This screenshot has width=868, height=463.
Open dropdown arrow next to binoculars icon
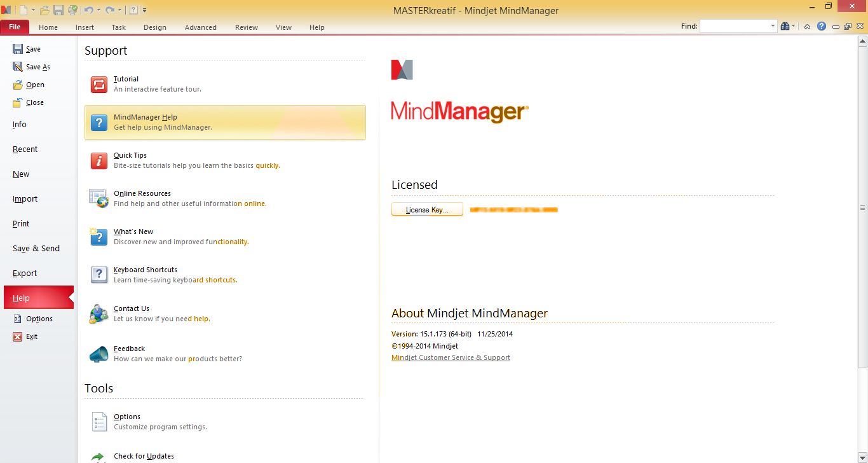pyautogui.click(x=794, y=26)
